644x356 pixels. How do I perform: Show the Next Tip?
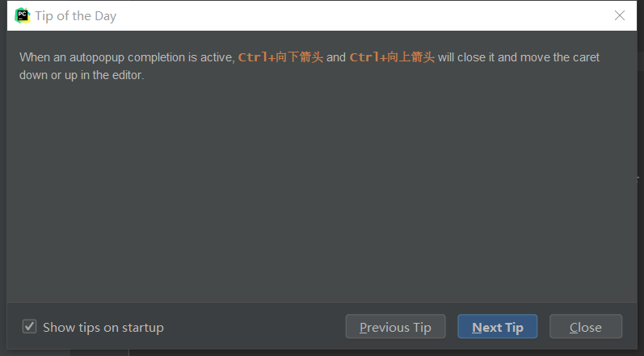tap(497, 327)
